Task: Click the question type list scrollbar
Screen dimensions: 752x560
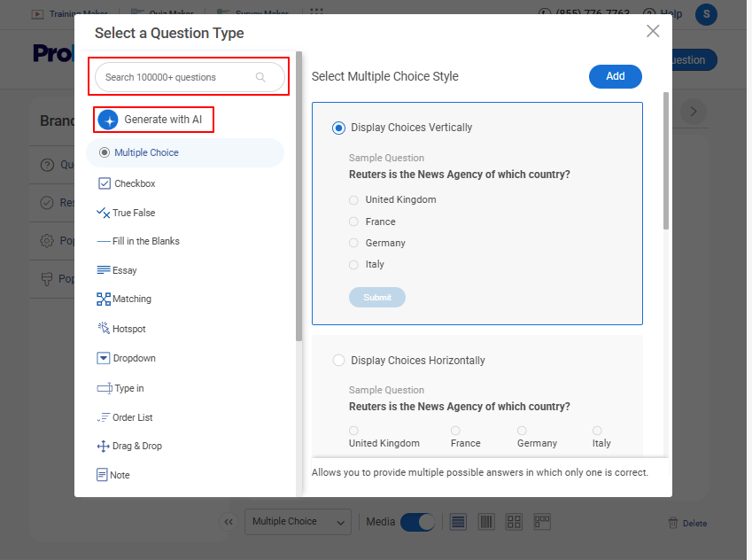Action: [x=298, y=195]
